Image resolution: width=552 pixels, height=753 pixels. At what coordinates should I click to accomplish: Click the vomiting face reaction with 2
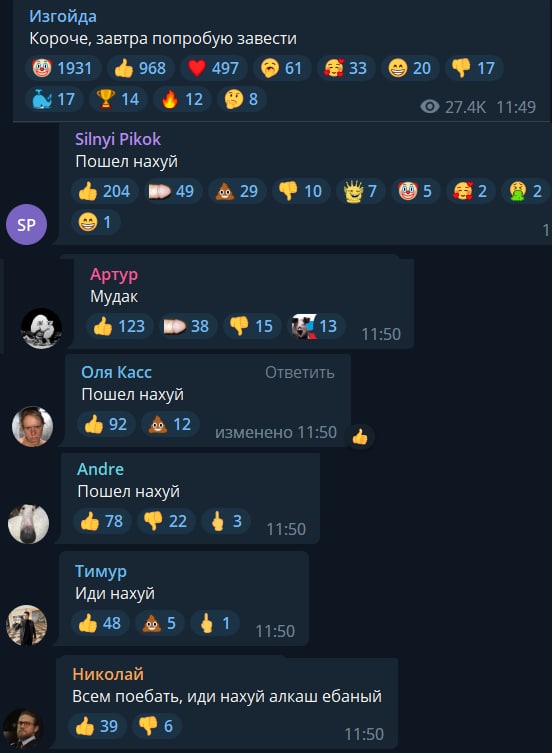tap(526, 191)
